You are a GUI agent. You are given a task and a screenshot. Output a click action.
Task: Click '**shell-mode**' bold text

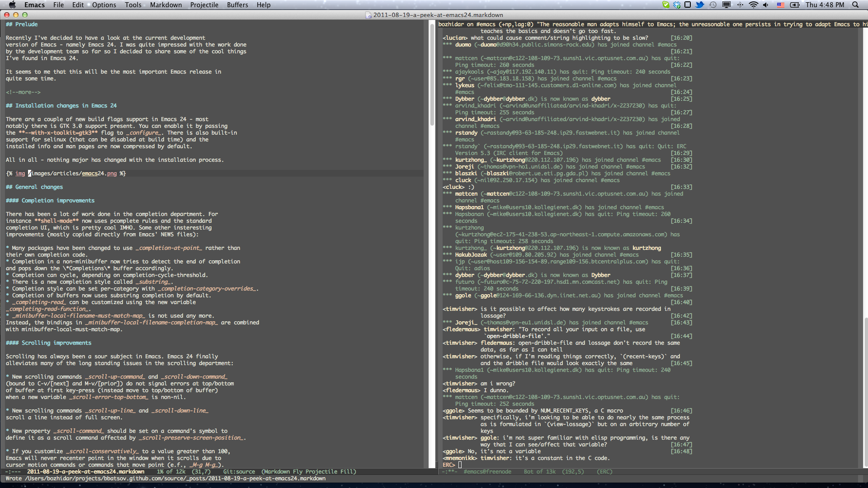[57, 221]
